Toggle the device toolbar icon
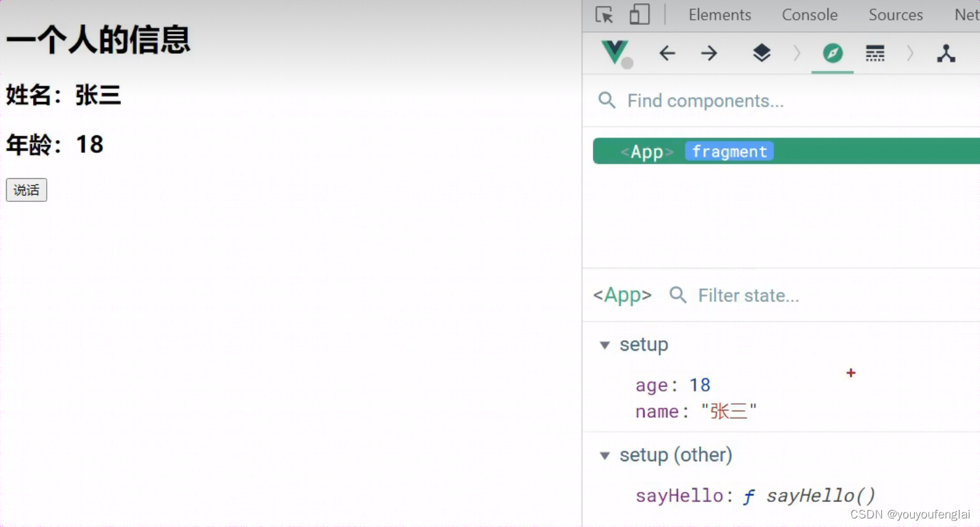 coord(639,15)
